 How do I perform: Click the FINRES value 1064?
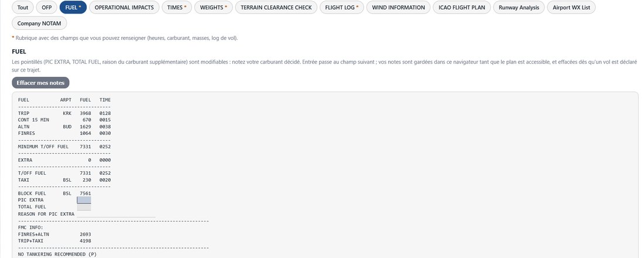(x=85, y=133)
